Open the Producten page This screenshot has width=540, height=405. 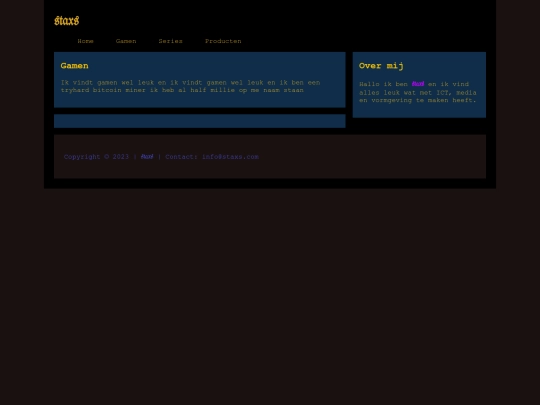(223, 41)
